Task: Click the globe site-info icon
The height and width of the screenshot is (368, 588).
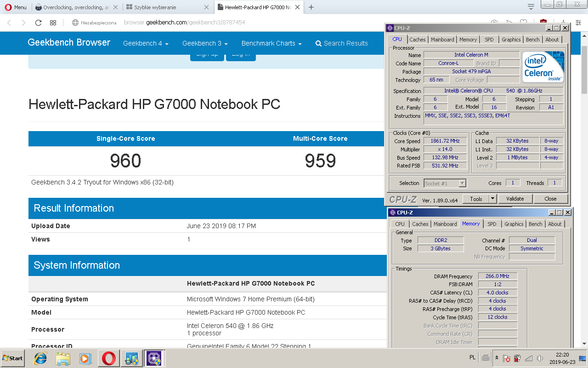Action: click(75, 23)
